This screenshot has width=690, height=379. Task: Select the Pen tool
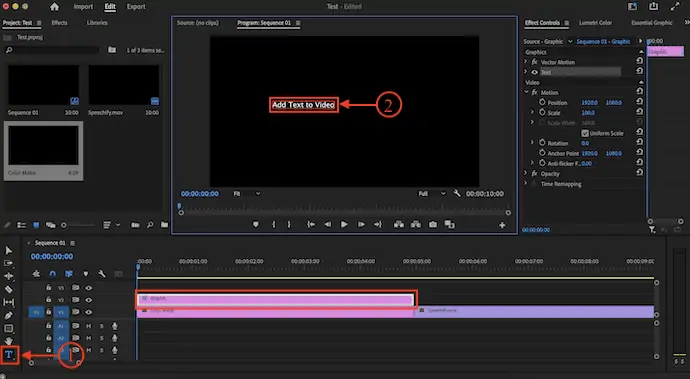click(x=8, y=315)
